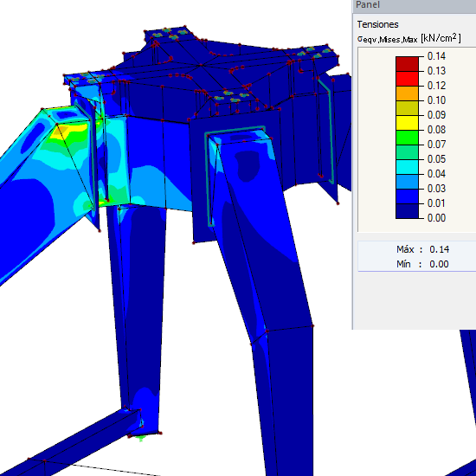
Task: Click the Mín value 0.00 readout
Action: pos(439,264)
